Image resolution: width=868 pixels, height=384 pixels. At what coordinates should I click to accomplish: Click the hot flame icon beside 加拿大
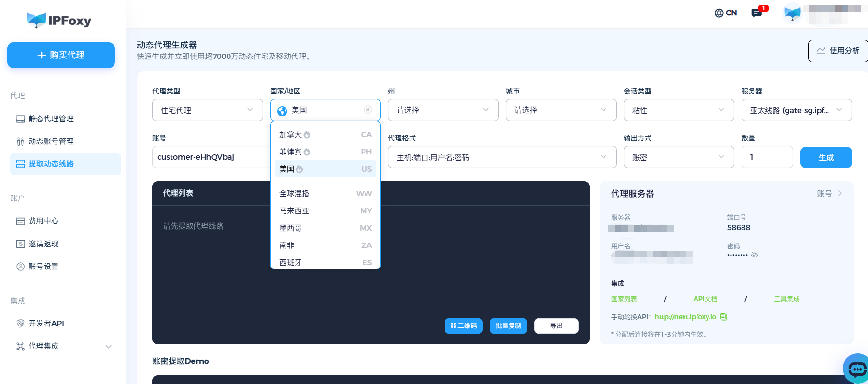pyautogui.click(x=307, y=135)
